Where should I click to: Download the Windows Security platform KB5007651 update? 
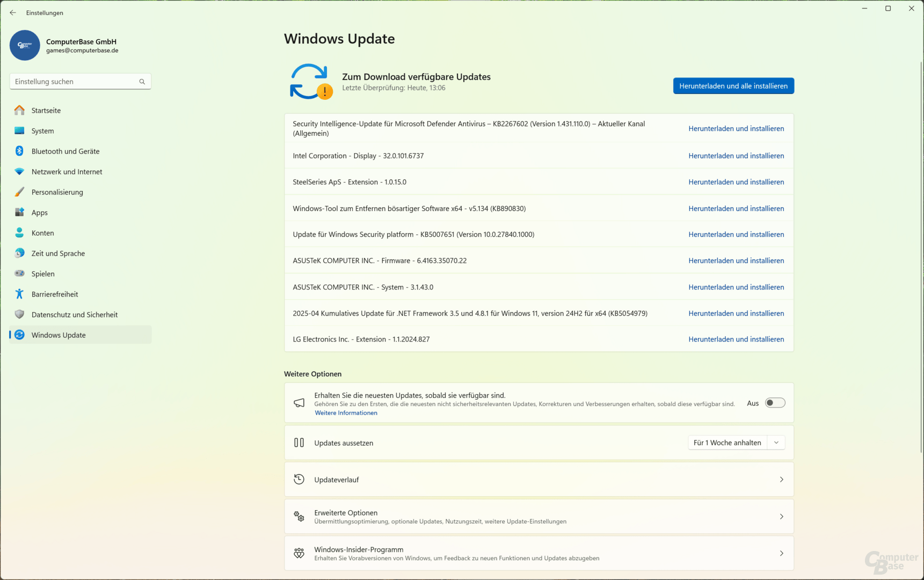pyautogui.click(x=736, y=234)
